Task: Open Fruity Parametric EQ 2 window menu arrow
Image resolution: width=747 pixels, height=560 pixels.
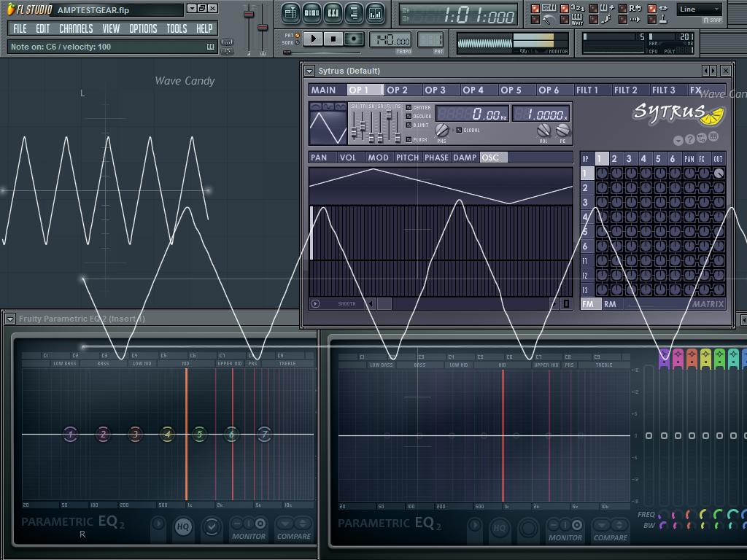Action: (x=10, y=319)
